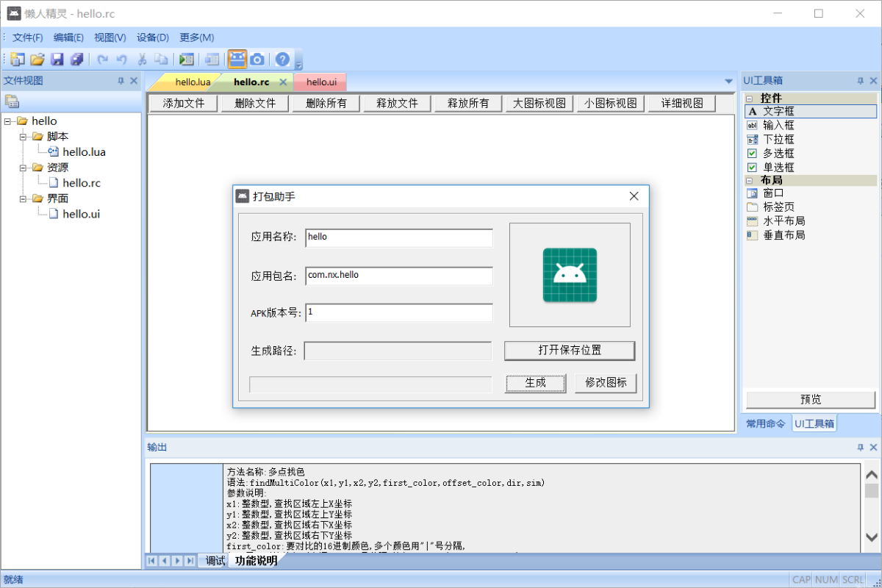Click the 修改图标 button
The image size is (882, 588).
(606, 383)
